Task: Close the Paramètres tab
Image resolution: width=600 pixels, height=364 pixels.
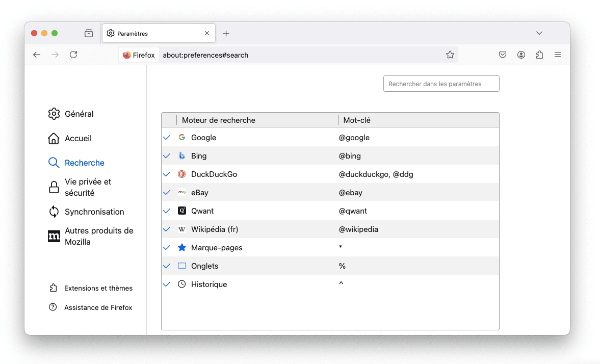Action: tap(207, 33)
